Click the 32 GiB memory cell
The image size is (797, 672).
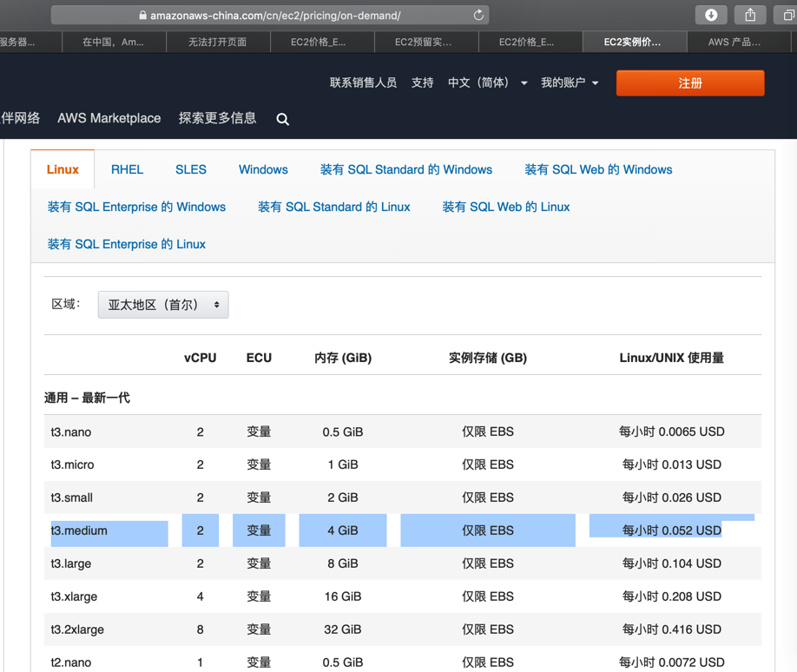(343, 629)
